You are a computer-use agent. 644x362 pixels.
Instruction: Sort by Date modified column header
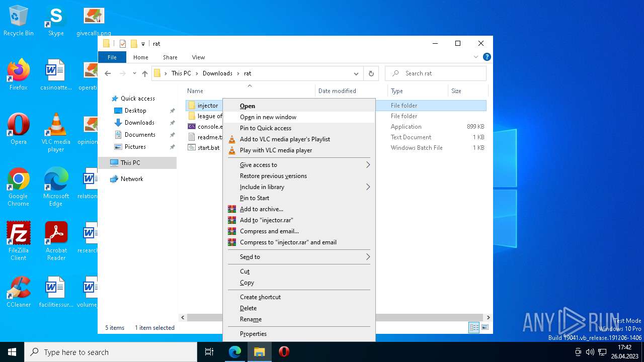351,91
